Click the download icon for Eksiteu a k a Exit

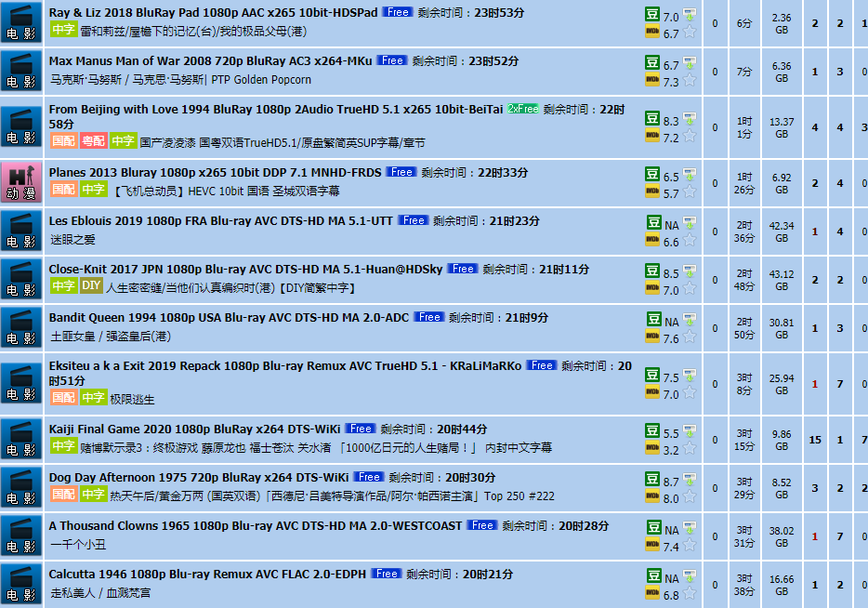pos(690,375)
